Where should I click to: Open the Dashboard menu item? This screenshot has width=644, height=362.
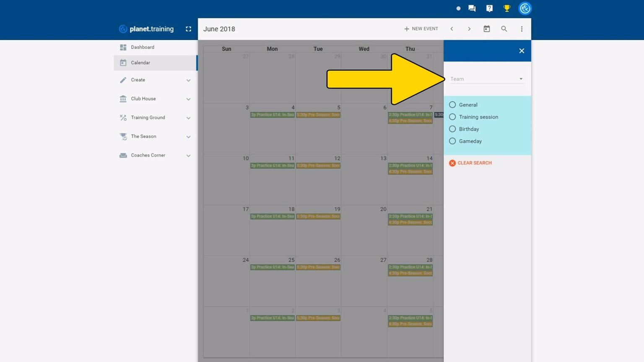(x=143, y=47)
